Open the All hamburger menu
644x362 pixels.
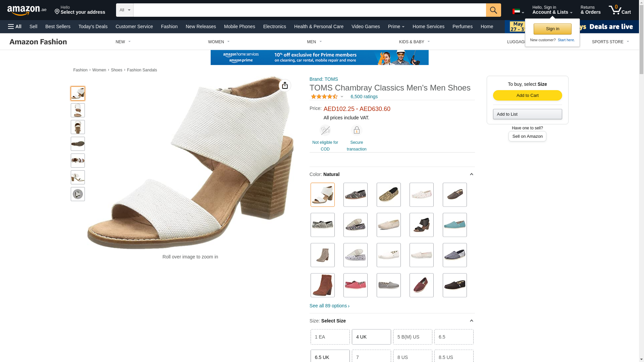coord(15,26)
